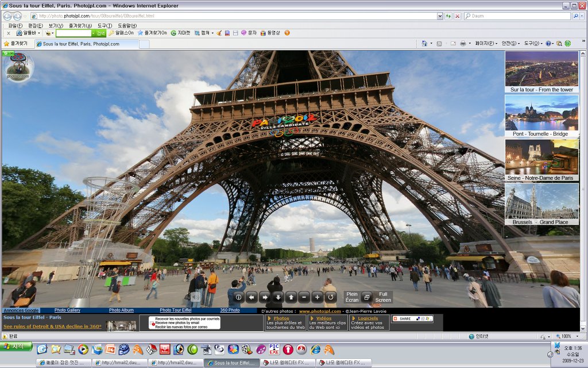Tilt the panorama down with arrow button
The width and height of the screenshot is (588, 368).
point(278,297)
